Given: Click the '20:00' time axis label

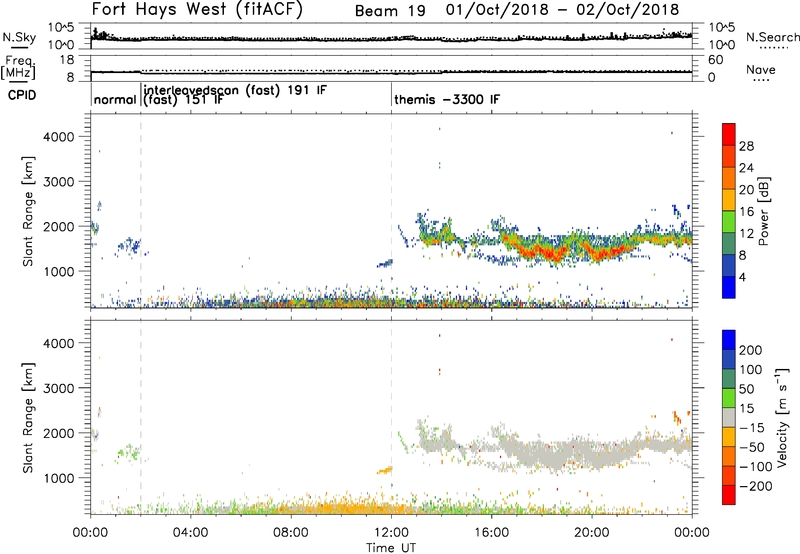Looking at the screenshot, I should (x=592, y=533).
